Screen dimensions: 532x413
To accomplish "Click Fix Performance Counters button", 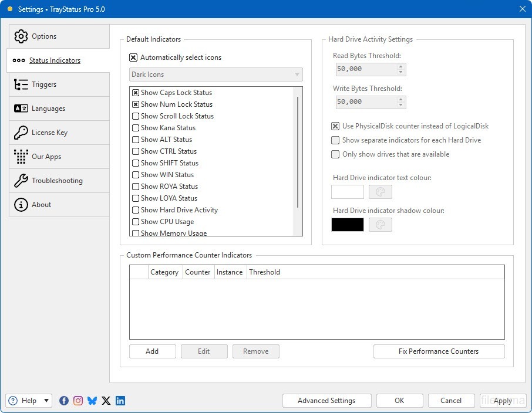I will [x=439, y=351].
